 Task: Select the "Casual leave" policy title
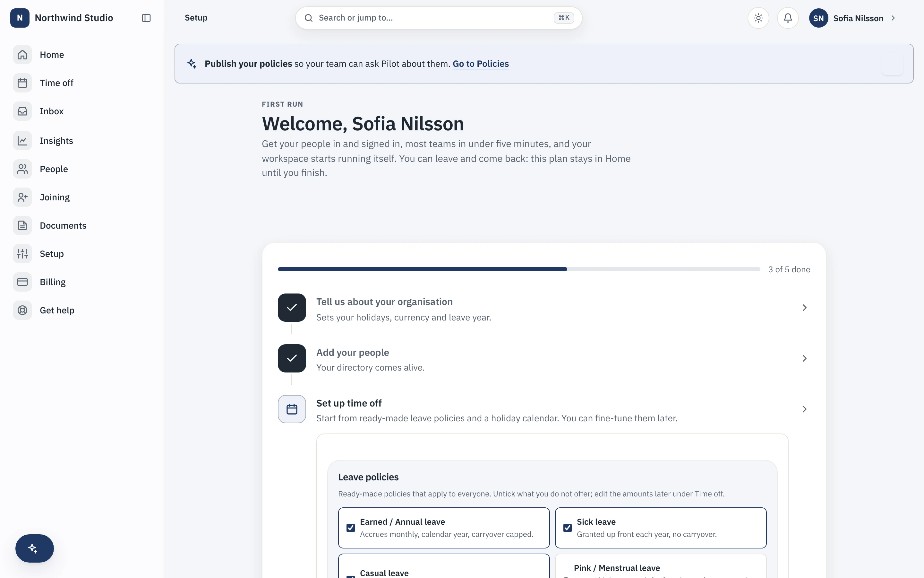coord(384,573)
